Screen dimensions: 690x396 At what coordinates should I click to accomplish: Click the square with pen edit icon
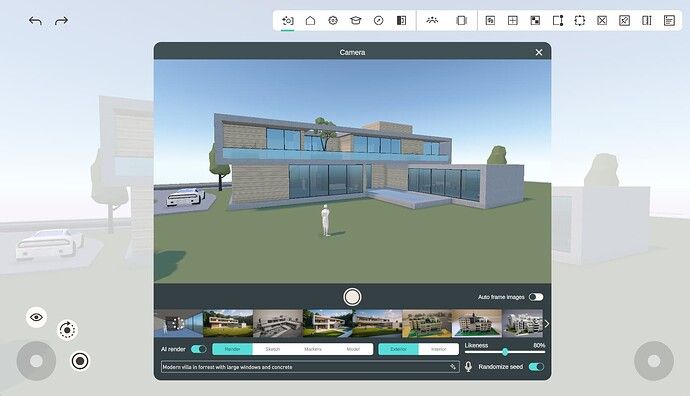click(624, 21)
